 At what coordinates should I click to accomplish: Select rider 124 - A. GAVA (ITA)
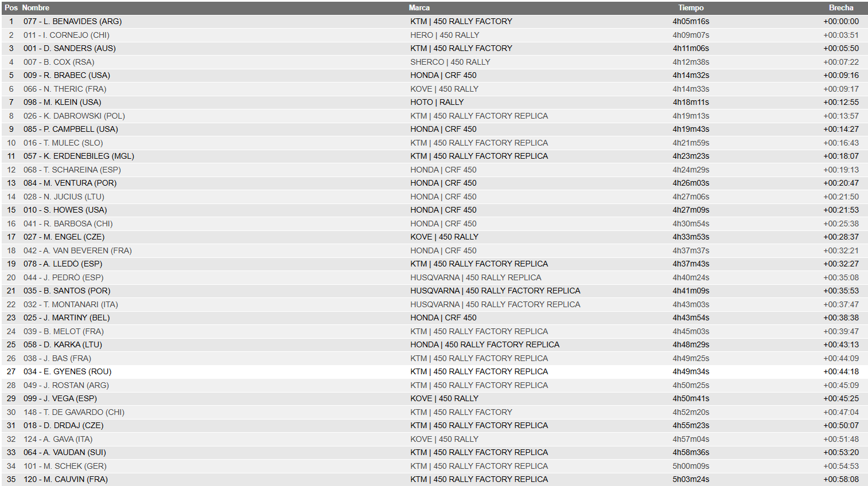[x=58, y=439]
